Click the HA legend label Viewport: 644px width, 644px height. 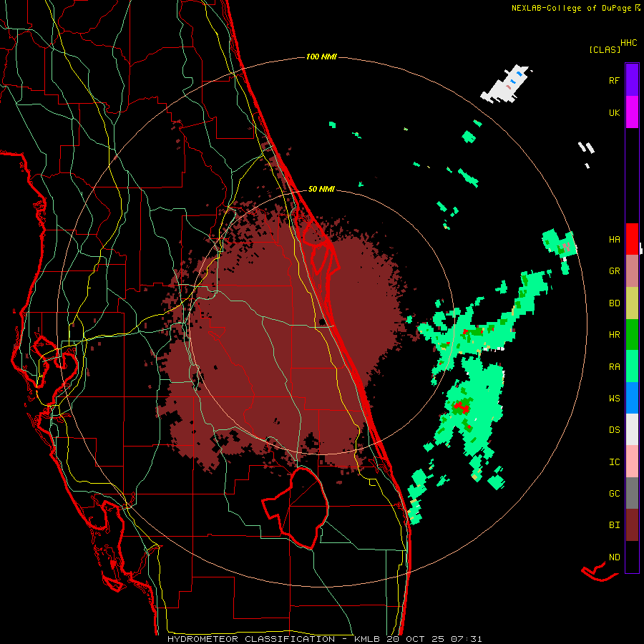point(614,239)
